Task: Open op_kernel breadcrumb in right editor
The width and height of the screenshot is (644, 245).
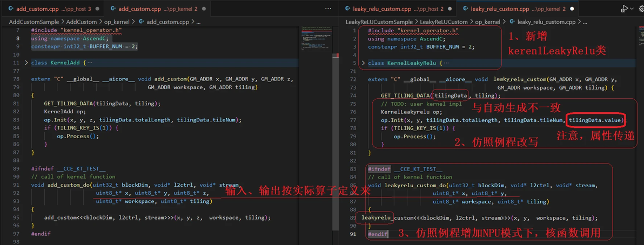Action: point(487,22)
